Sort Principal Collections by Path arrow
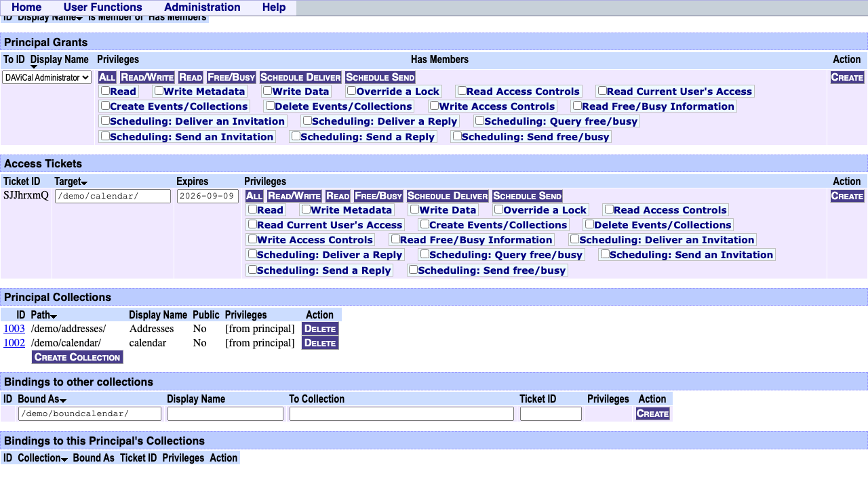 54,317
